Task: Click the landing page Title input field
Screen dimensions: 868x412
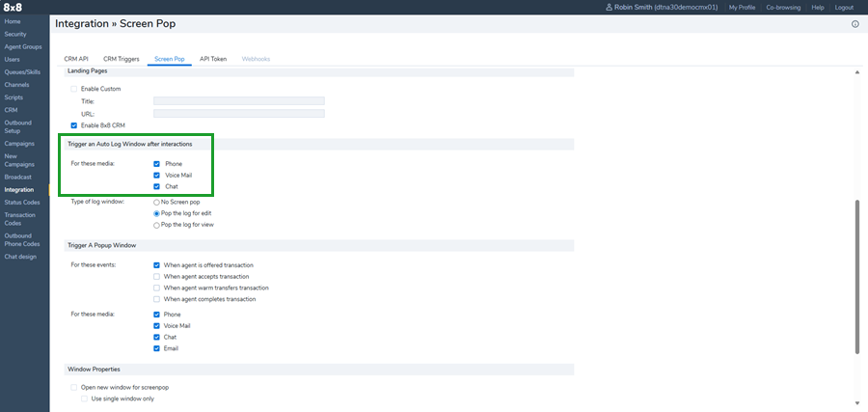Action: 238,101
